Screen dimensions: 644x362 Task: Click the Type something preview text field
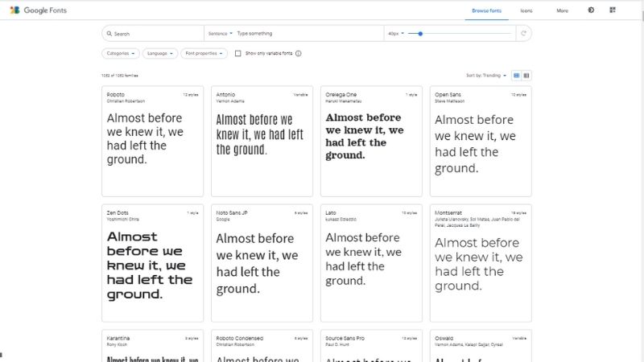306,34
